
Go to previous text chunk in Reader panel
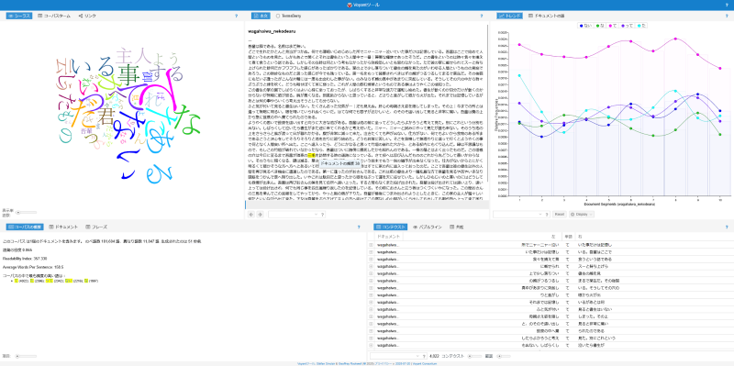pyautogui.click(x=251, y=214)
